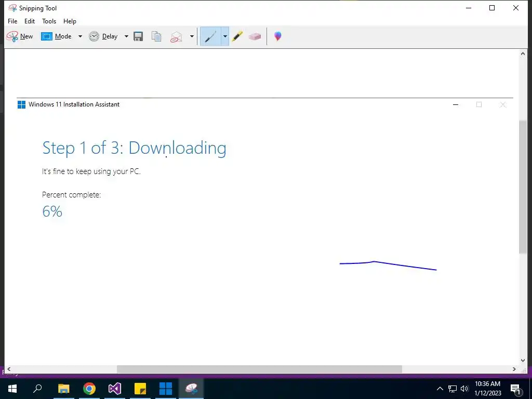Click the '6%' progress value
The image size is (532, 399).
coord(52,211)
